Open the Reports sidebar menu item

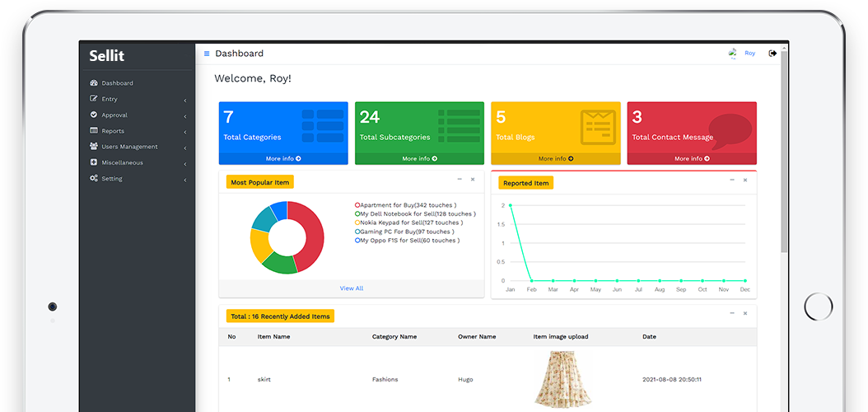(113, 131)
